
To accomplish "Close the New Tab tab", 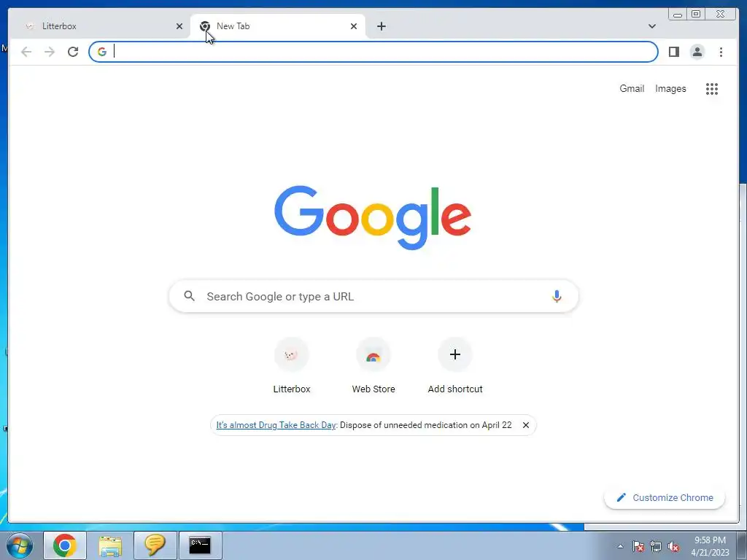I will pyautogui.click(x=354, y=26).
